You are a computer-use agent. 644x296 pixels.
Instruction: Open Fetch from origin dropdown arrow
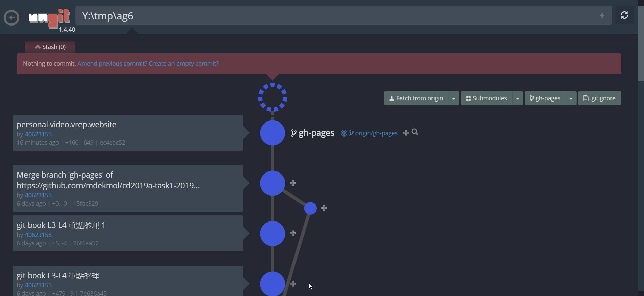coord(454,98)
